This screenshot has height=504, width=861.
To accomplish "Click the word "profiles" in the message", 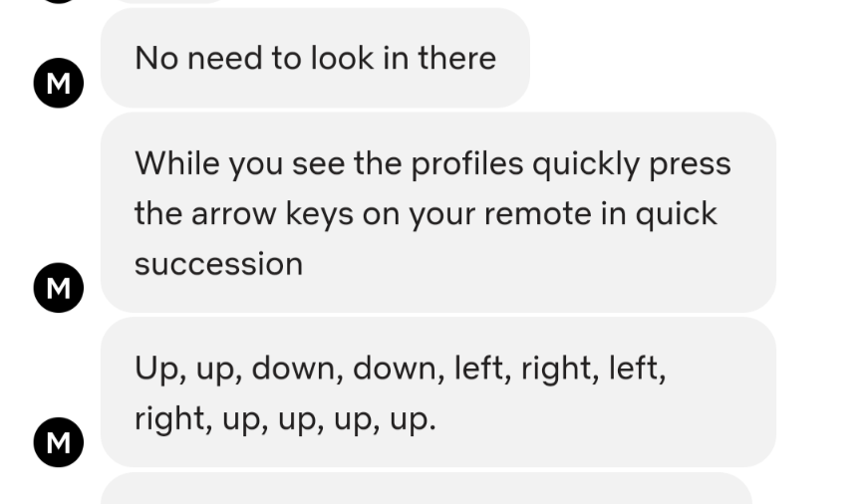I will (x=466, y=163).
